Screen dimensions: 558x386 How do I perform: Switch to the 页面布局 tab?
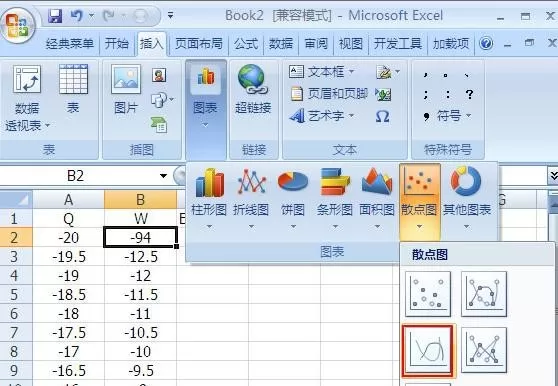coord(199,44)
